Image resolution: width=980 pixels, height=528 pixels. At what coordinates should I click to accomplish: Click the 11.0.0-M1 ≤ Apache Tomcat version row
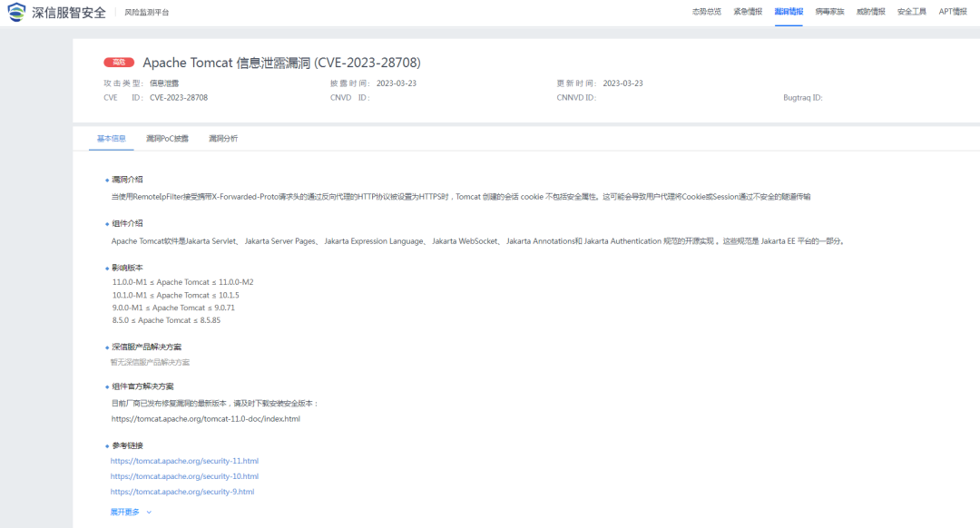tap(183, 282)
